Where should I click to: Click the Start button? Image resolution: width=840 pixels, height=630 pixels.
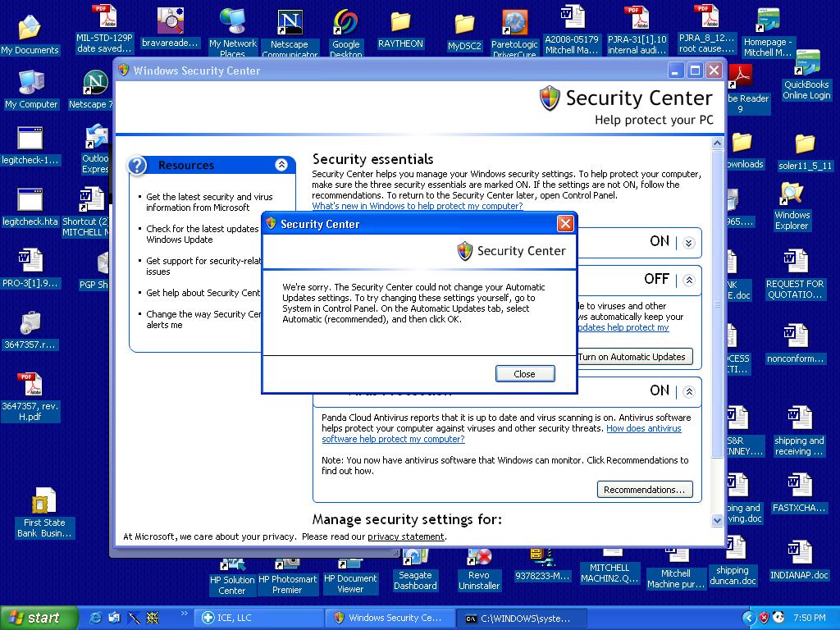[38, 618]
